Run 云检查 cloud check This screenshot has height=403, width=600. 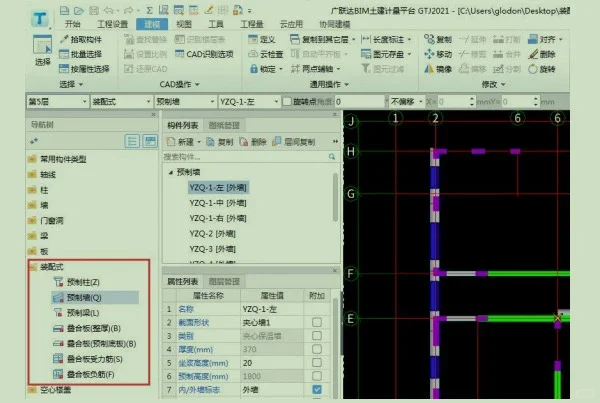coord(266,54)
